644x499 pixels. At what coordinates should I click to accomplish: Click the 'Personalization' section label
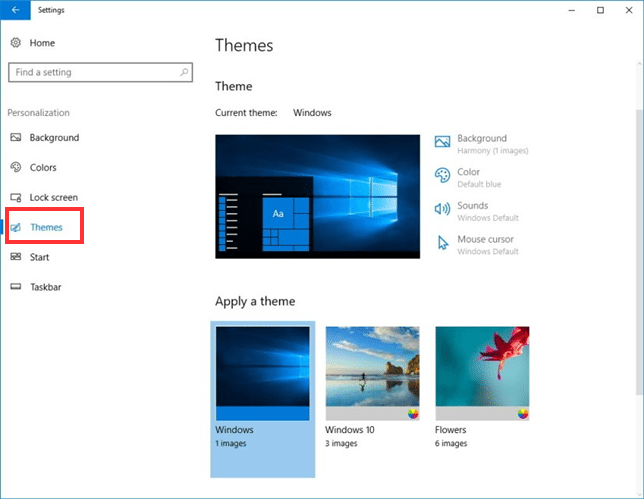38,113
